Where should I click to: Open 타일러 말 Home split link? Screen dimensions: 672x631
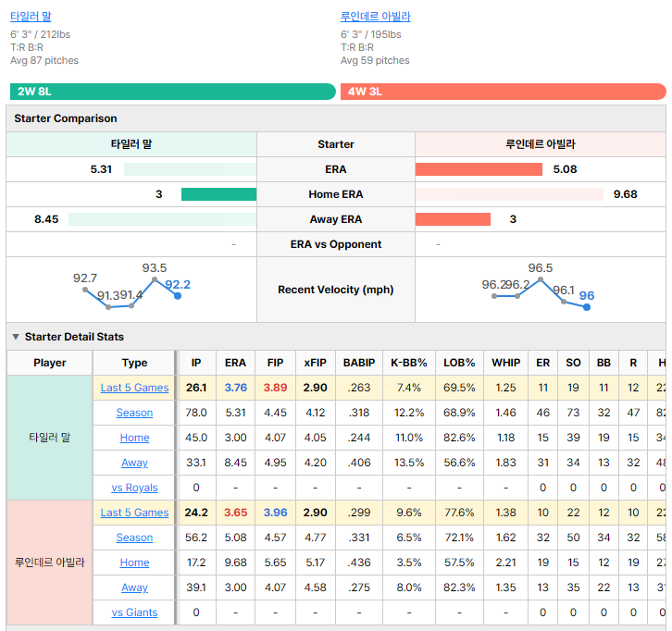[134, 438]
